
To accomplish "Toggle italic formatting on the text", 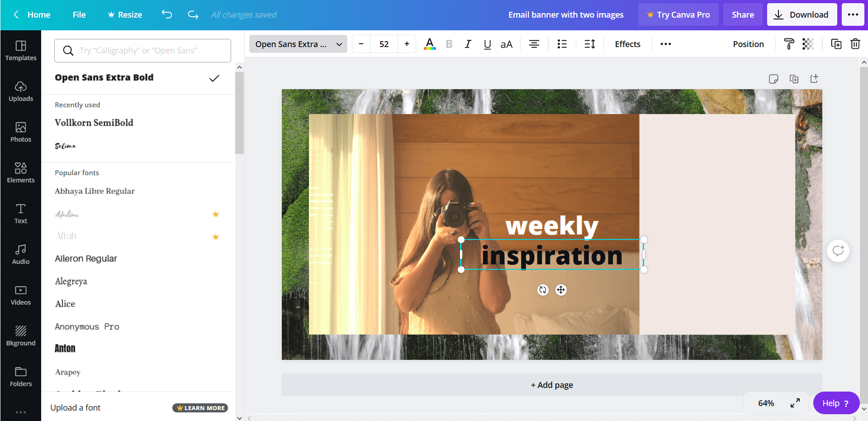I will coord(468,44).
